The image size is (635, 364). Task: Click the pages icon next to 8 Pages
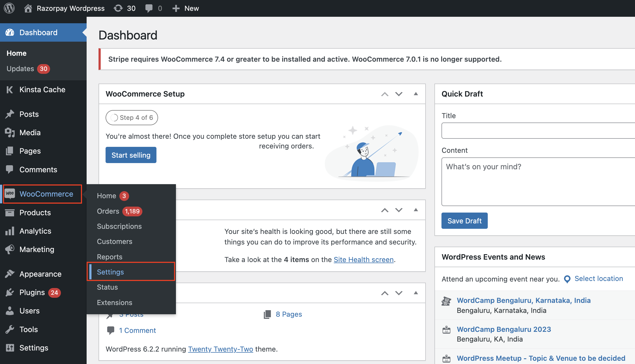(267, 314)
